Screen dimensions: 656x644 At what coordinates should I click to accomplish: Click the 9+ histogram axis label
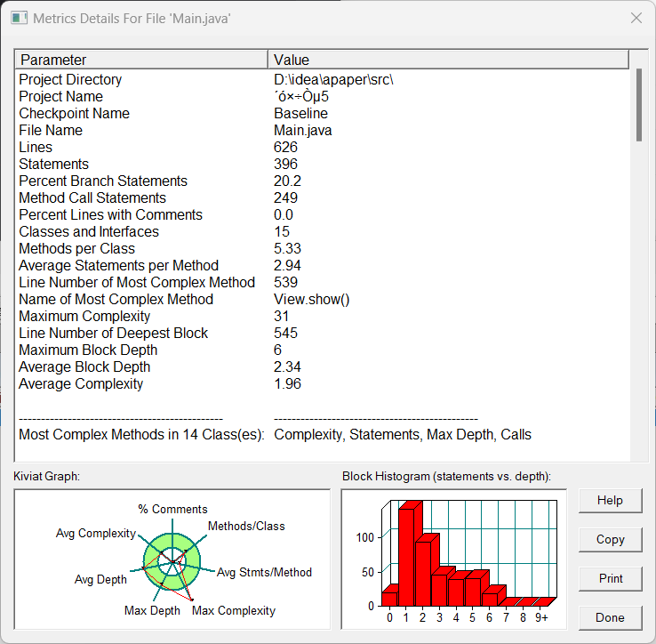tap(542, 617)
